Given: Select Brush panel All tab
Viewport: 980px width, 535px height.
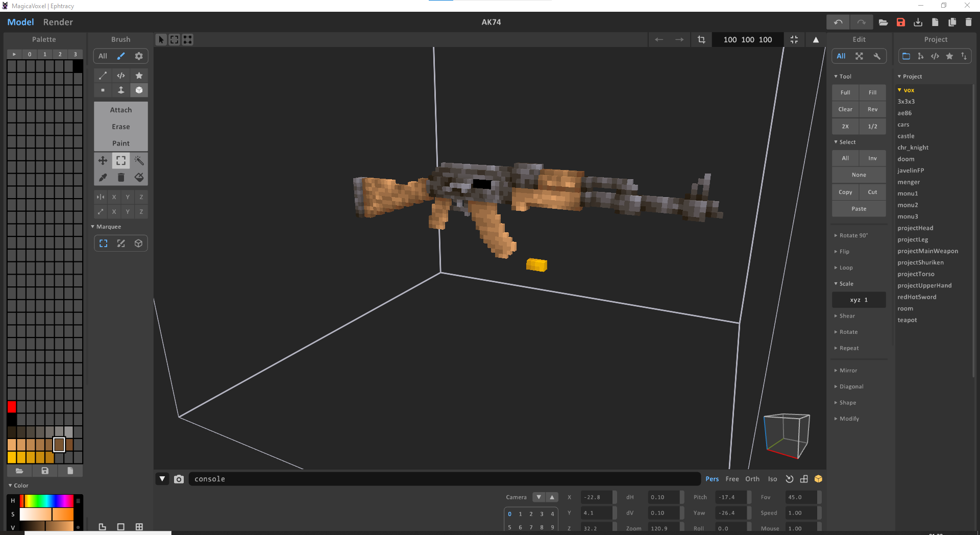Looking at the screenshot, I should tap(103, 56).
